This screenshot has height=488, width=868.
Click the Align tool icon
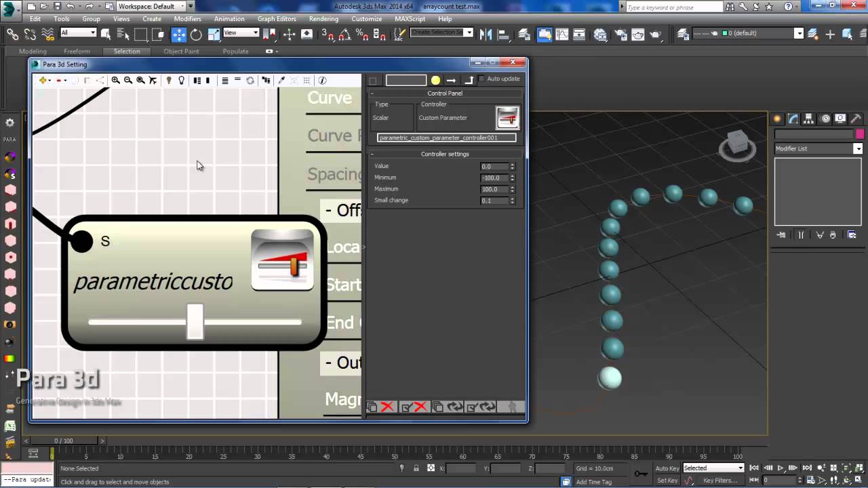tap(504, 34)
